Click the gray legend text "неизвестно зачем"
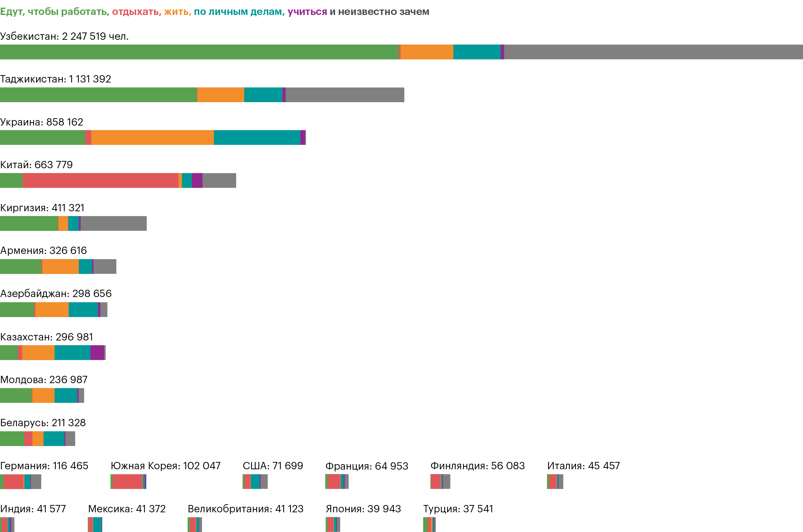Image resolution: width=803 pixels, height=532 pixels. [384, 12]
